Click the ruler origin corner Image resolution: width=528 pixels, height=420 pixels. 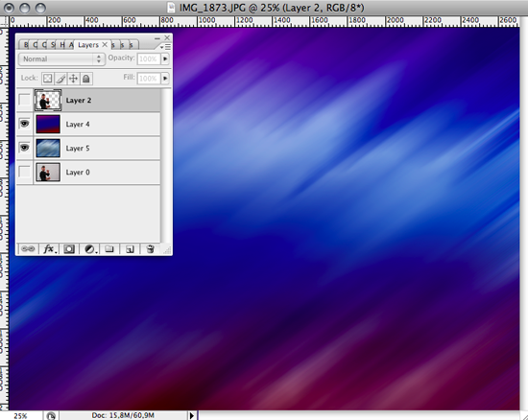(4, 21)
